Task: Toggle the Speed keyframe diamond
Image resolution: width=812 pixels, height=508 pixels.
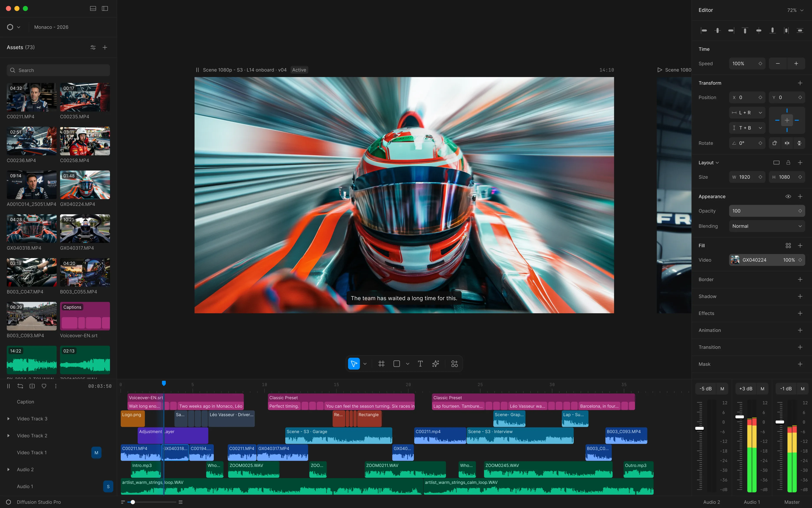Action: pyautogui.click(x=760, y=63)
